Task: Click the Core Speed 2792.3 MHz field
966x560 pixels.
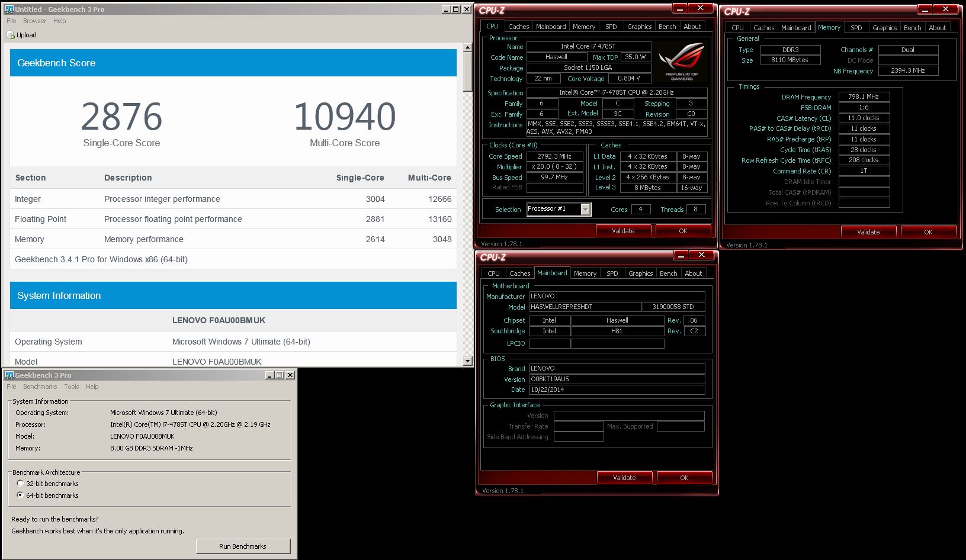Action: [x=554, y=156]
